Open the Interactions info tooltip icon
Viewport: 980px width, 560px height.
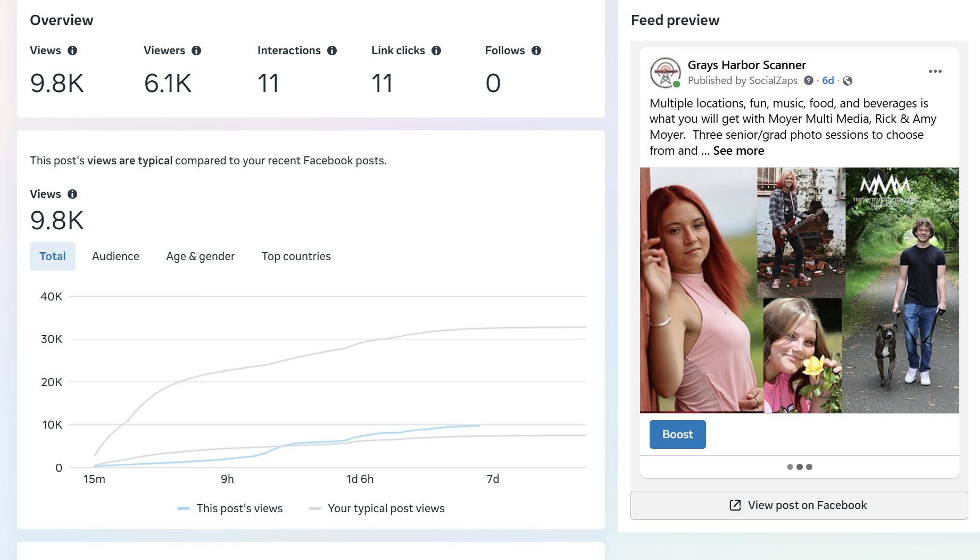332,51
